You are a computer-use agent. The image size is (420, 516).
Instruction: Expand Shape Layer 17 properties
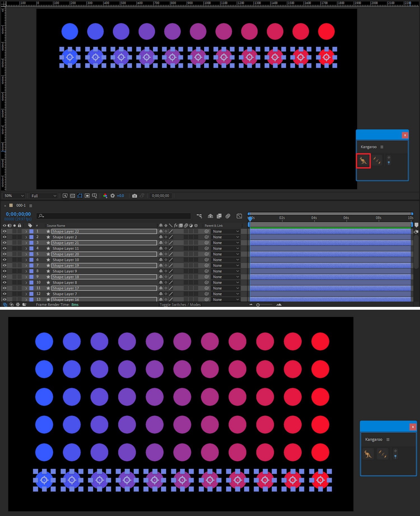[26, 288]
